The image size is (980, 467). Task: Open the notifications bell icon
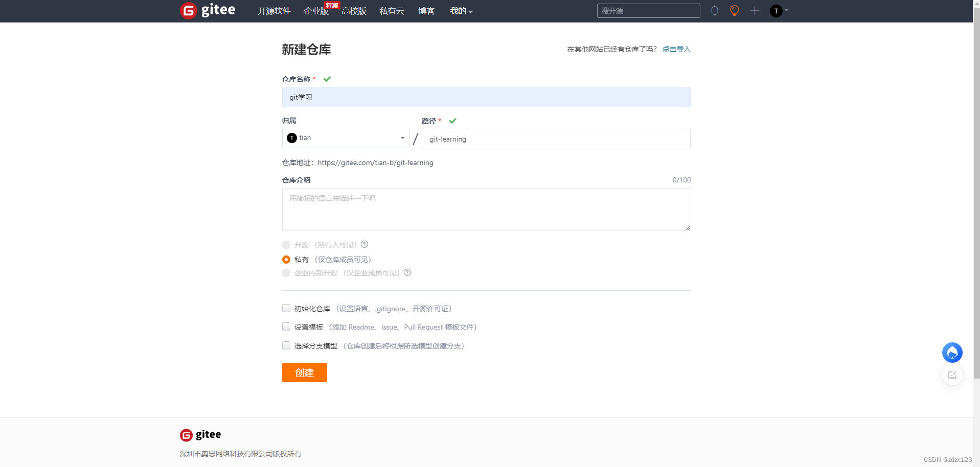pos(715,11)
